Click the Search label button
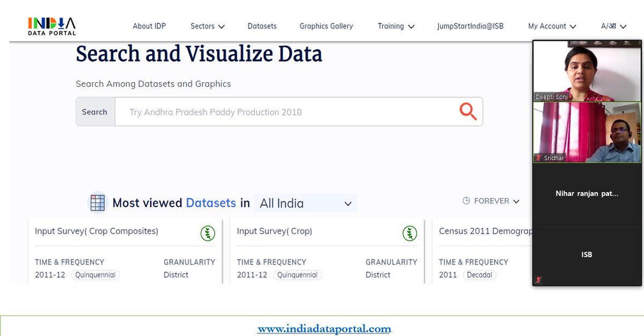This screenshot has width=644, height=336. (95, 112)
